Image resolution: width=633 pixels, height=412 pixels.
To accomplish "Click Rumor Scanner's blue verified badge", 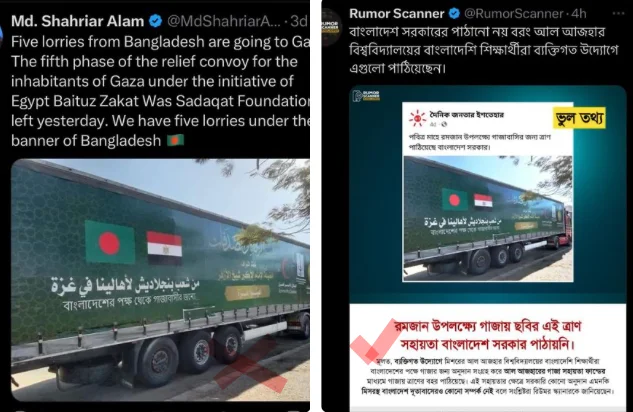I will (455, 13).
